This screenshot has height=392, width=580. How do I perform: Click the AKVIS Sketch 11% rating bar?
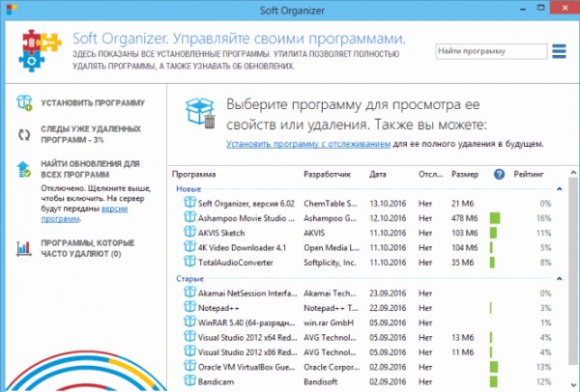493,233
